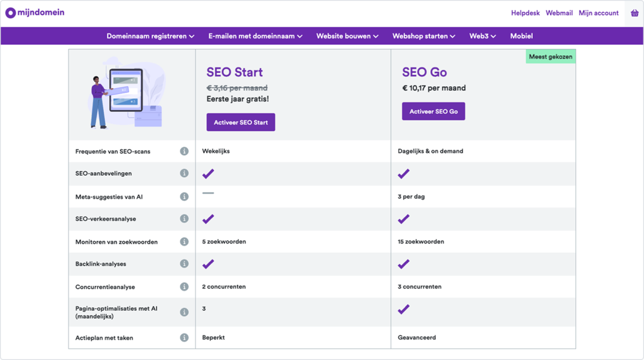Click the SEO illustration image
Screen dimensions: 644x360
126,93
